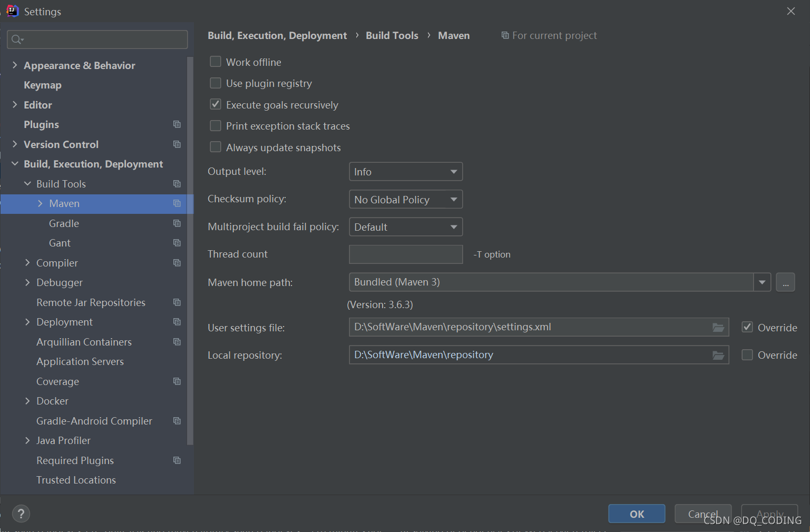
Task: Click the project-level icon beside Compiler
Action: 177,263
